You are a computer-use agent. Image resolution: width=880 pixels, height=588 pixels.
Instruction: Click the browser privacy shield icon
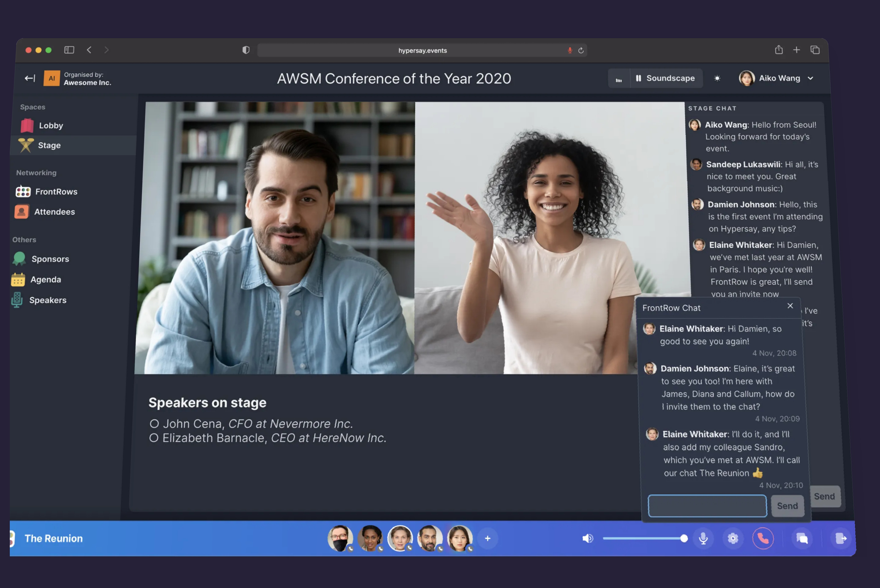(x=246, y=50)
